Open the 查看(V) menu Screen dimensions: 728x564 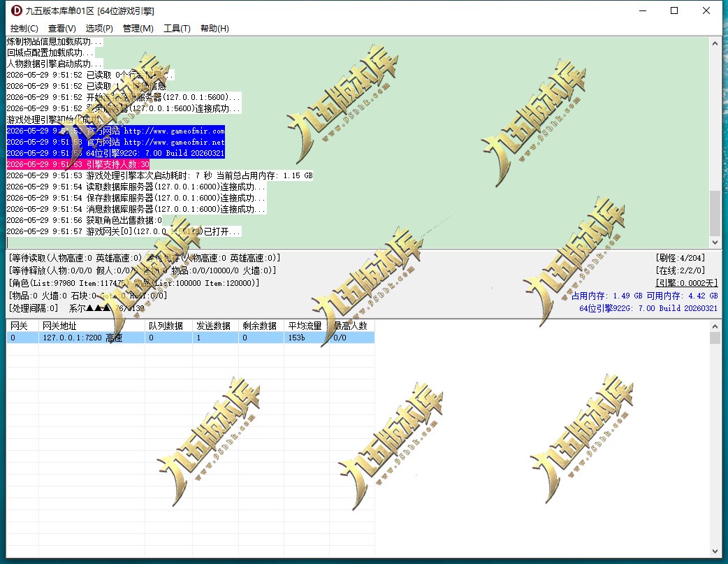coord(61,29)
